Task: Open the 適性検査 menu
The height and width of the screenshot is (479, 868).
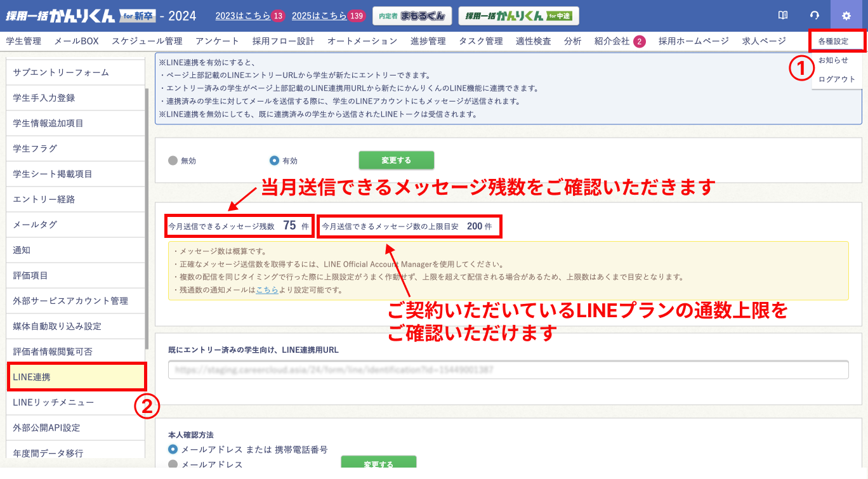Action: 534,41
